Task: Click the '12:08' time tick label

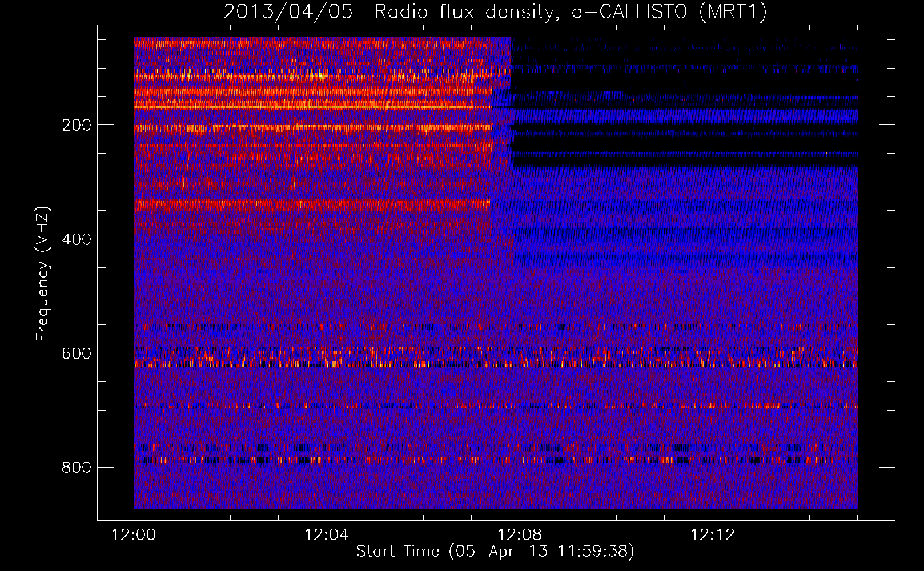Action: pyautogui.click(x=520, y=535)
